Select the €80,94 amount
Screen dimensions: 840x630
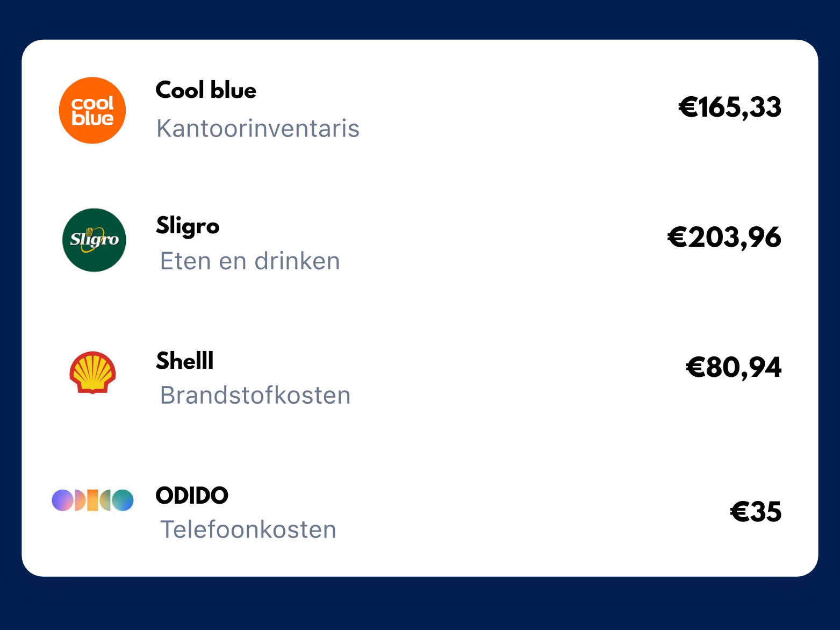point(734,368)
